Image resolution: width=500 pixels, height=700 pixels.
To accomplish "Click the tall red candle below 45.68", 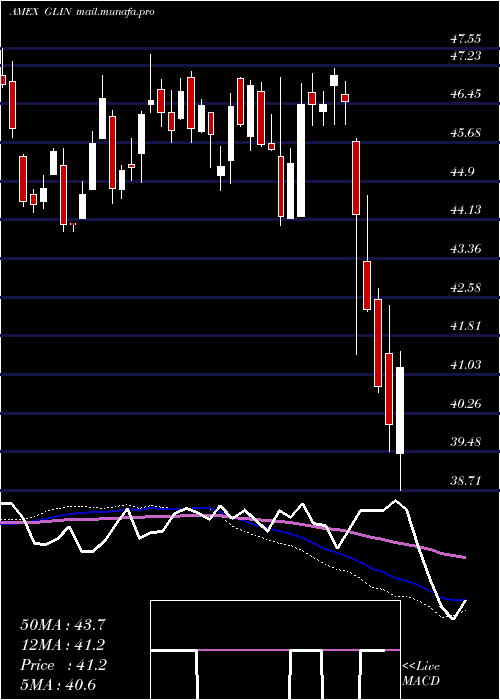I will click(356, 178).
